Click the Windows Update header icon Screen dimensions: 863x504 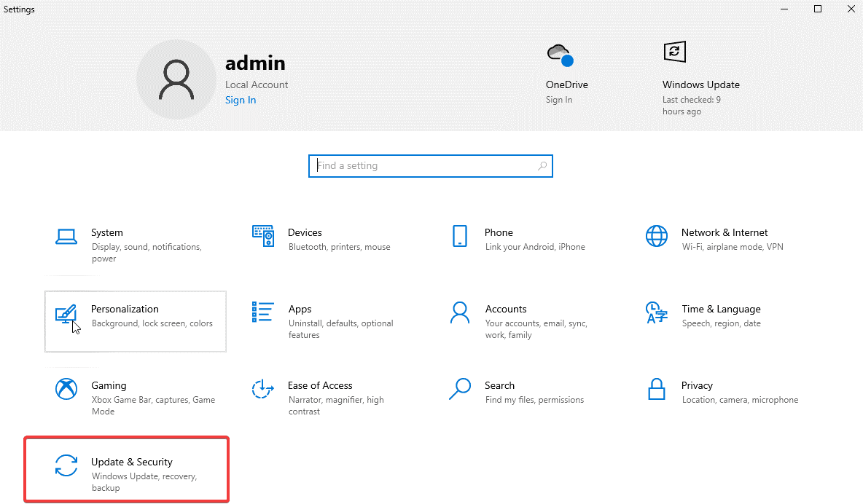point(674,52)
